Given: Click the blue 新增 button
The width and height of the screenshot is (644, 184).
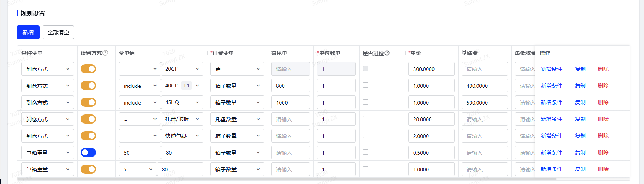Looking at the screenshot, I should point(28,32).
